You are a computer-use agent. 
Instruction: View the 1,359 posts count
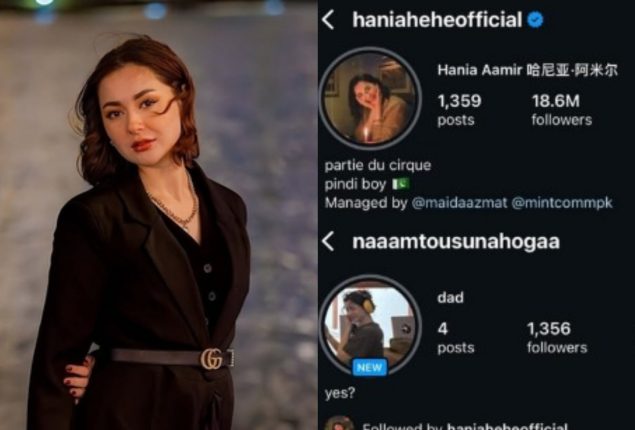click(x=459, y=109)
